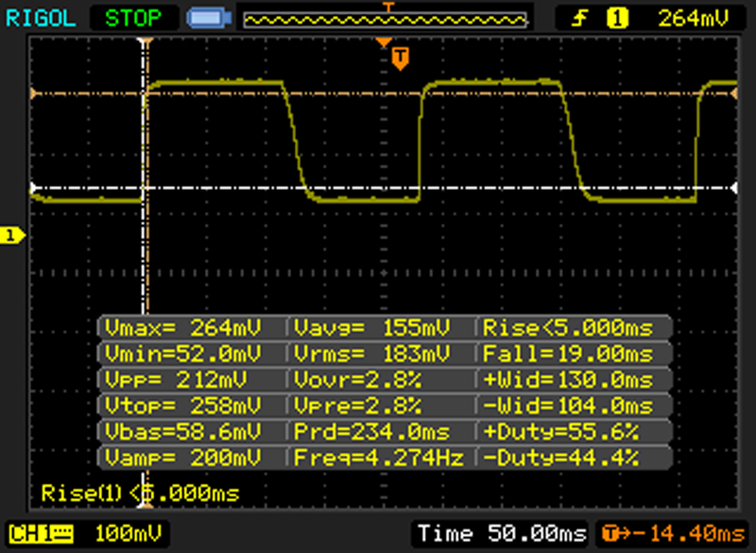
Task: Click the -Wid=104.0ms measurement
Action: 568,406
